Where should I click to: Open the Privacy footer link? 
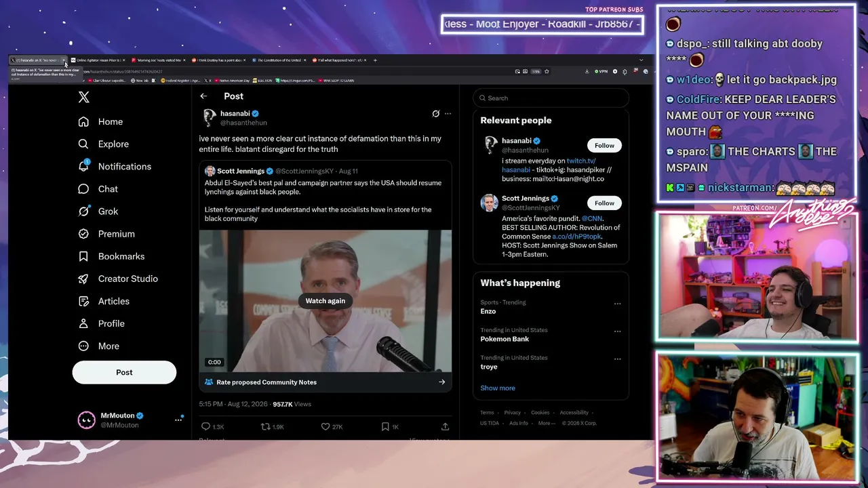coord(513,413)
